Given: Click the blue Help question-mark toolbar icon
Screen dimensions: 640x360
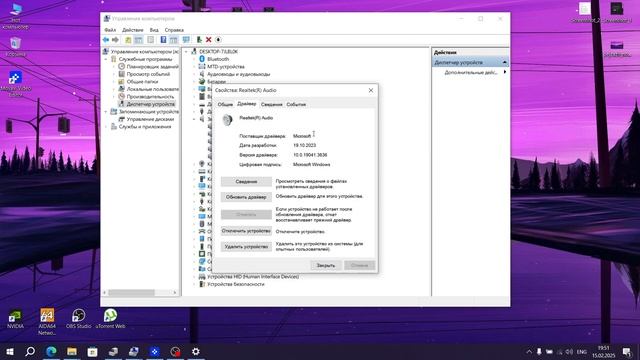Looking at the screenshot, I should [163, 40].
